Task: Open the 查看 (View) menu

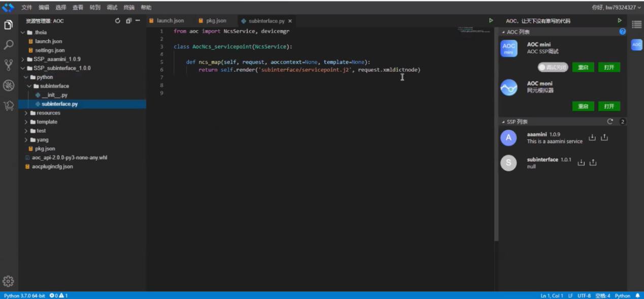Action: click(78, 8)
